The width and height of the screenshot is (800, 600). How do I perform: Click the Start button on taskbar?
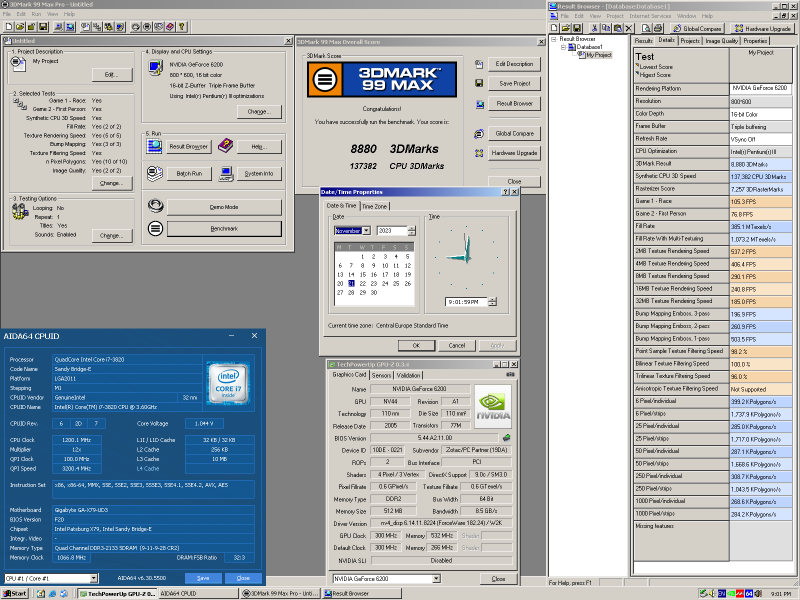coord(15,593)
